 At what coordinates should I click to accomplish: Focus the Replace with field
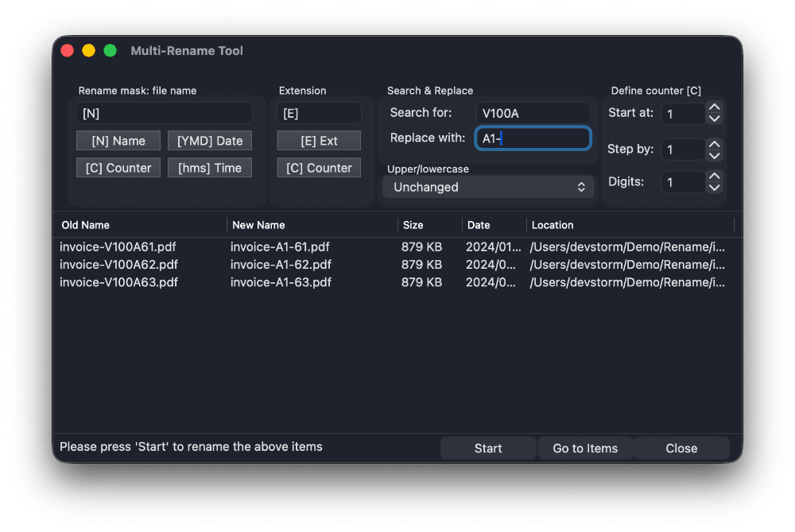tap(531, 138)
